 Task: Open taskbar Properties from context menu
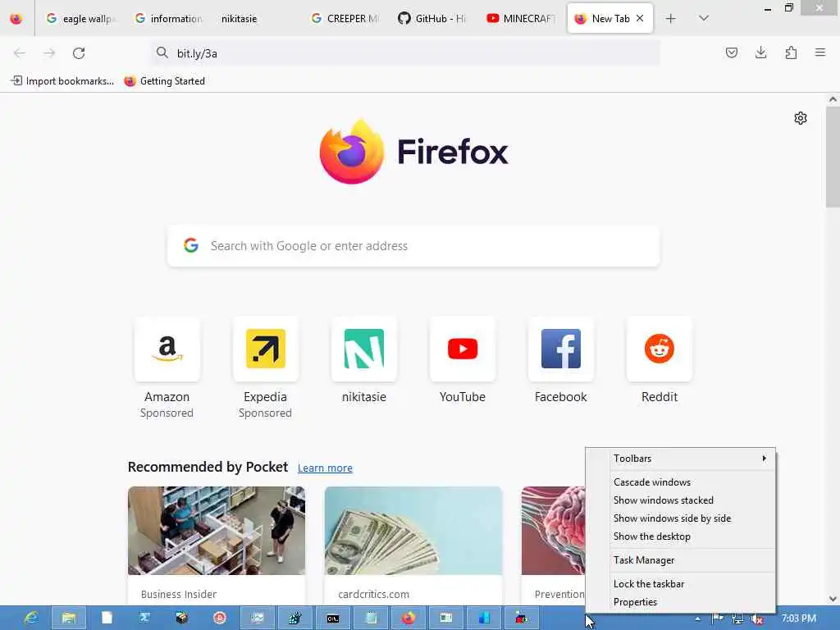[680, 602]
